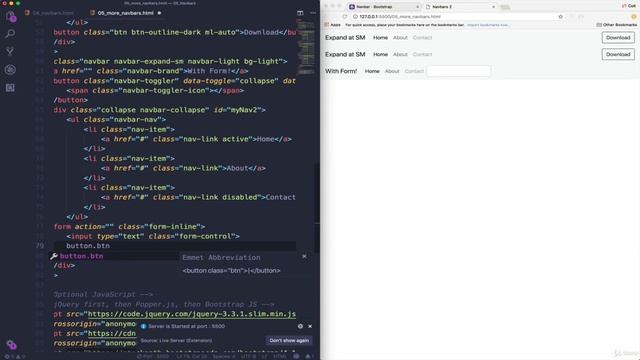Open the feedback smiley in status bar
This screenshot has width=640, height=360.
point(296,356)
